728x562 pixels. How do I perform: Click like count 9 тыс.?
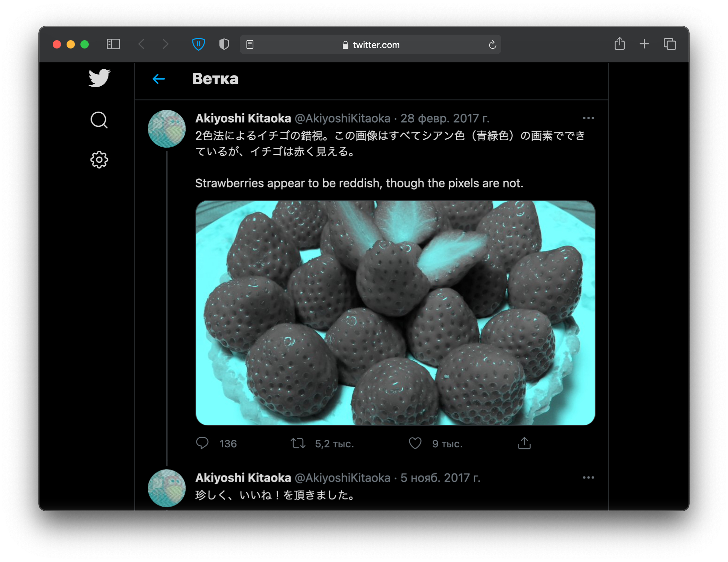point(447,444)
